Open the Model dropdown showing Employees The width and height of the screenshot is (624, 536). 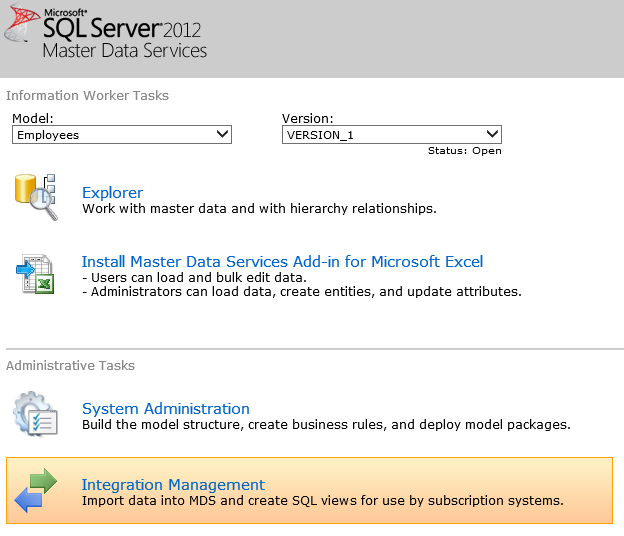click(122, 135)
